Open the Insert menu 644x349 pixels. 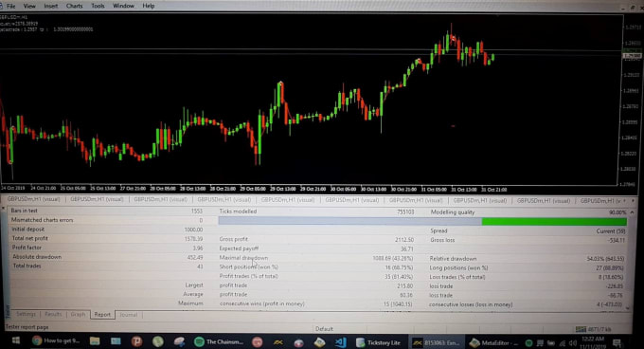pos(50,7)
